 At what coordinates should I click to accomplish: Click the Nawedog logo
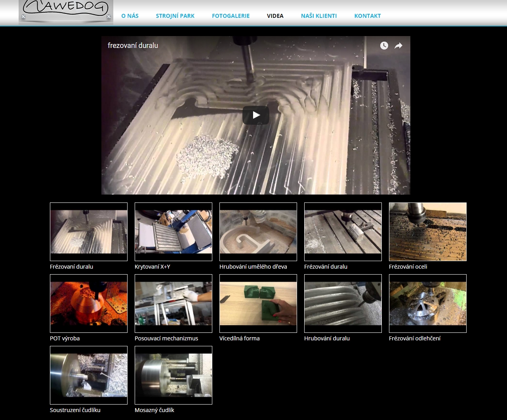click(66, 12)
